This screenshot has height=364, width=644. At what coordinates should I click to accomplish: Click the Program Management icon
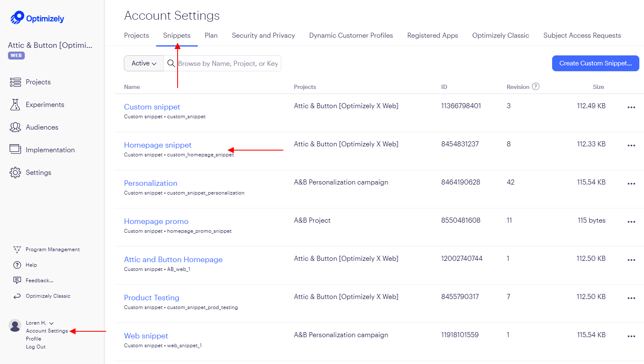tap(17, 250)
